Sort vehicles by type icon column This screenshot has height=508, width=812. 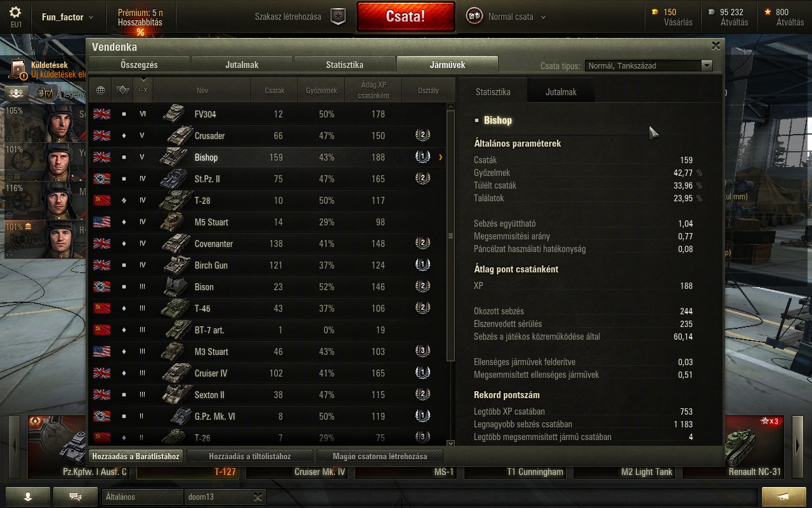coord(122,90)
